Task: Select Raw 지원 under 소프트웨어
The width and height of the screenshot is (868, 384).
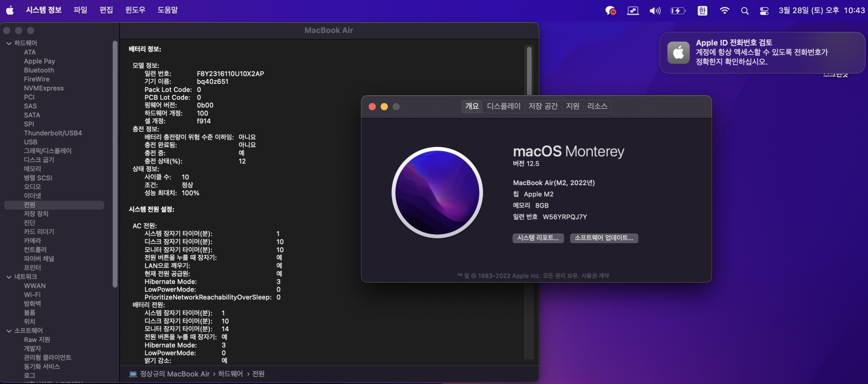Action: (37, 340)
